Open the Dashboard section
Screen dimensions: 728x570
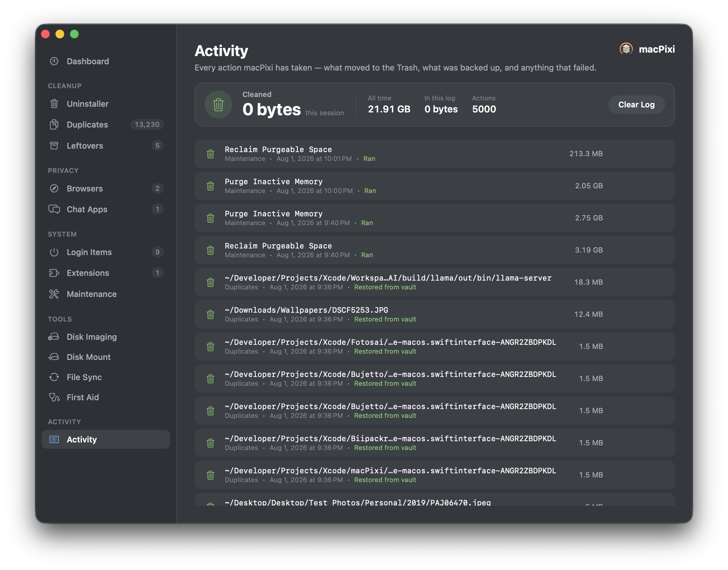(x=106, y=61)
